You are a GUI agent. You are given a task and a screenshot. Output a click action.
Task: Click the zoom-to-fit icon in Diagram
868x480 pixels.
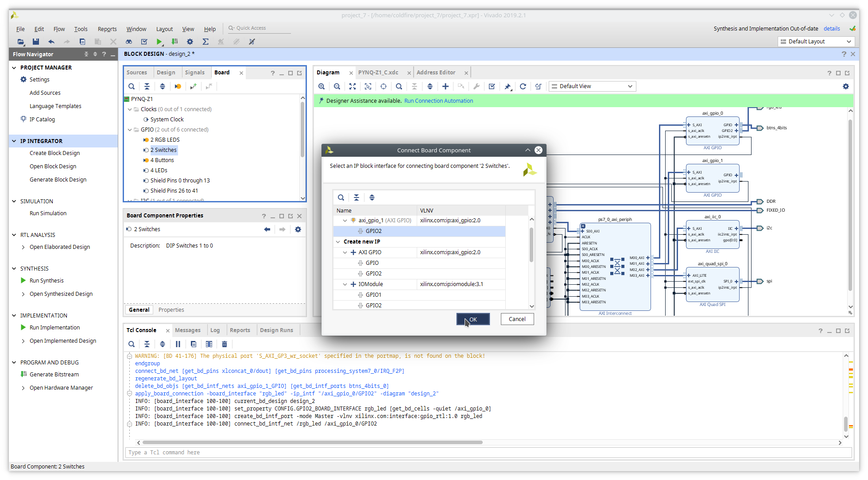(353, 86)
